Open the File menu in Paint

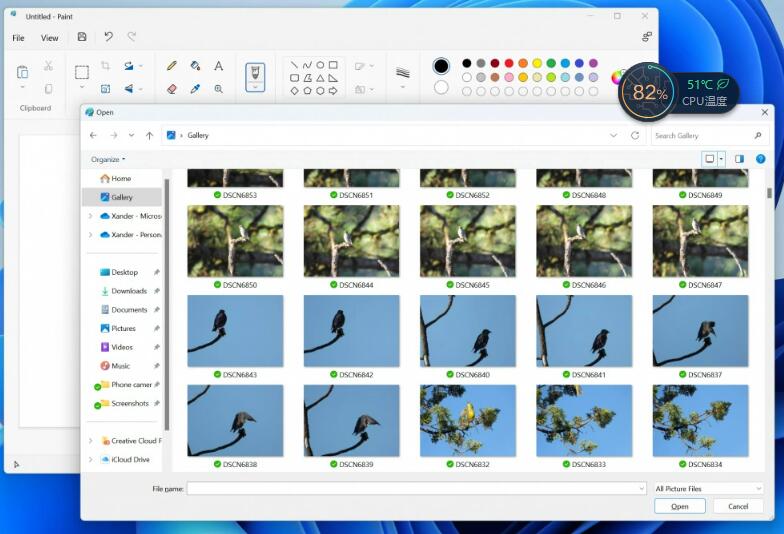18,38
